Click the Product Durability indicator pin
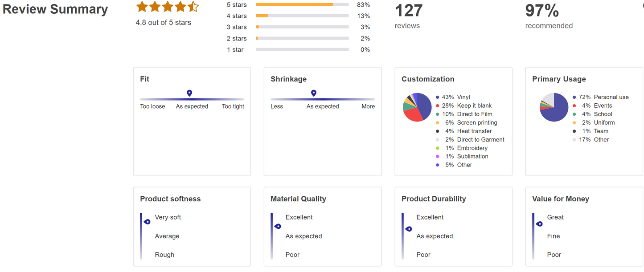 point(409,229)
